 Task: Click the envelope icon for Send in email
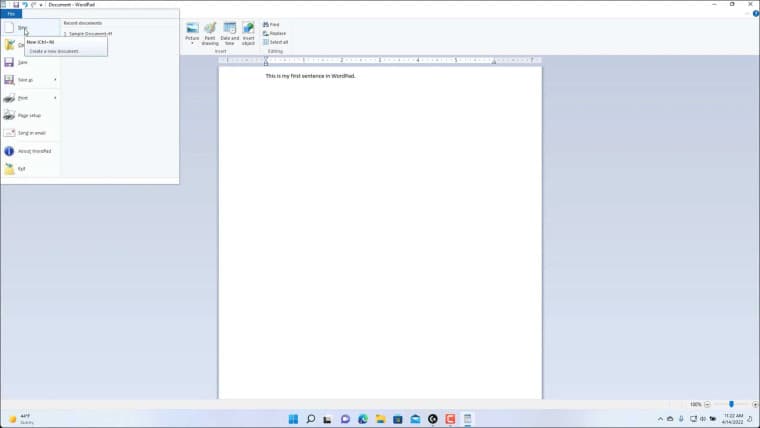pyautogui.click(x=9, y=133)
